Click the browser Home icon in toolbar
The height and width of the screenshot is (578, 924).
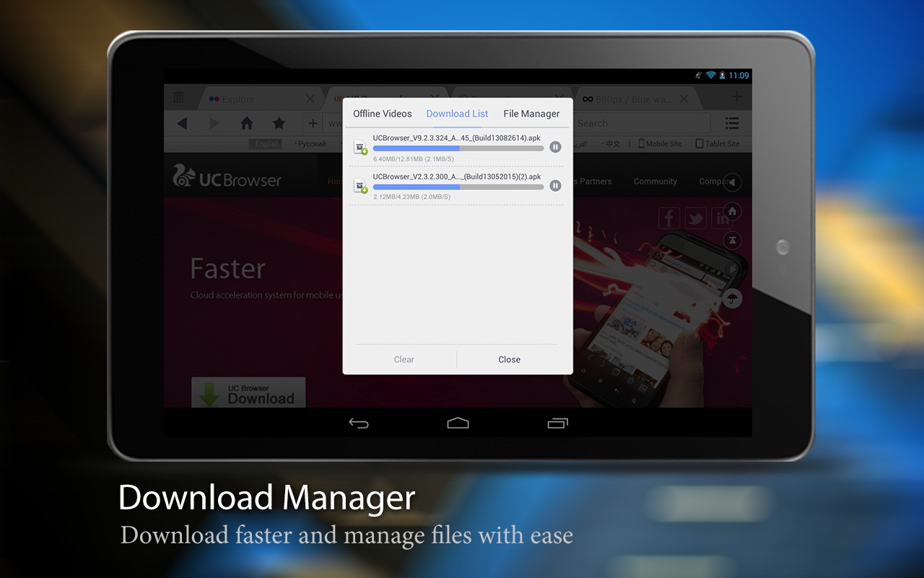pos(247,124)
